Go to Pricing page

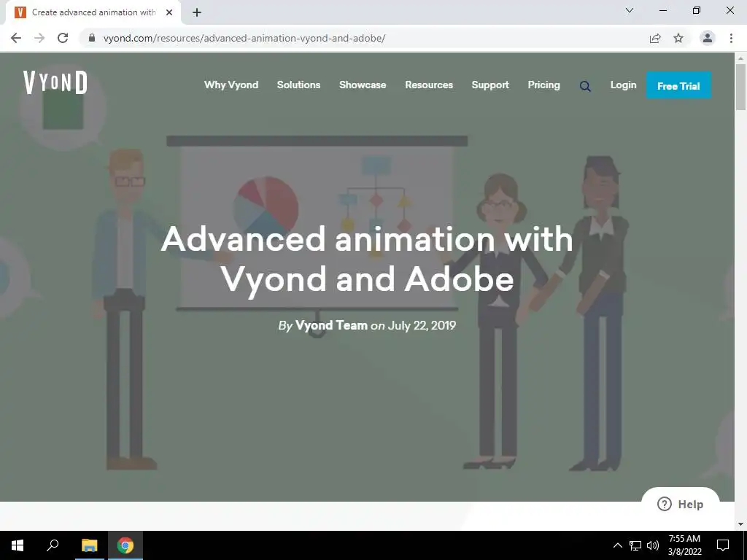(x=543, y=85)
